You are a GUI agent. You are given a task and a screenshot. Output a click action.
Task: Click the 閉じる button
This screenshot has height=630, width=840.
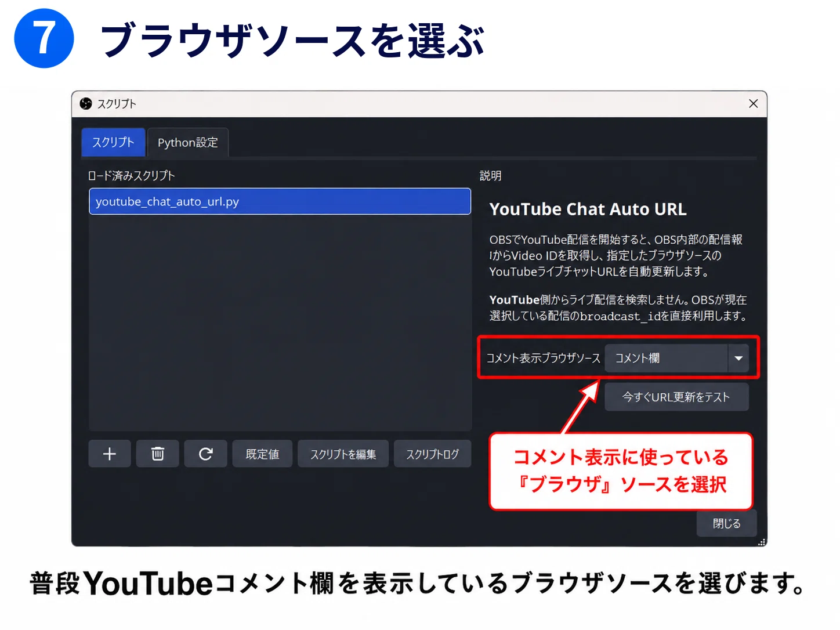coord(726,523)
